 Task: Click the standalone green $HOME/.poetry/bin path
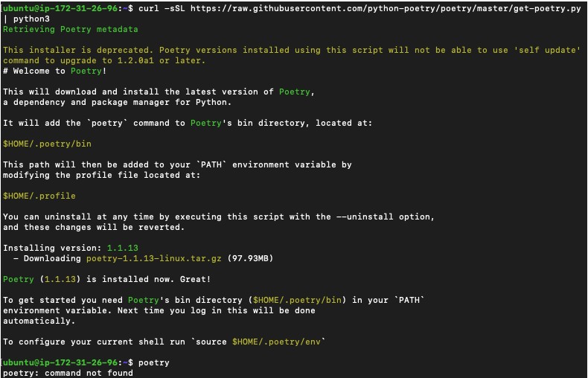(46, 144)
